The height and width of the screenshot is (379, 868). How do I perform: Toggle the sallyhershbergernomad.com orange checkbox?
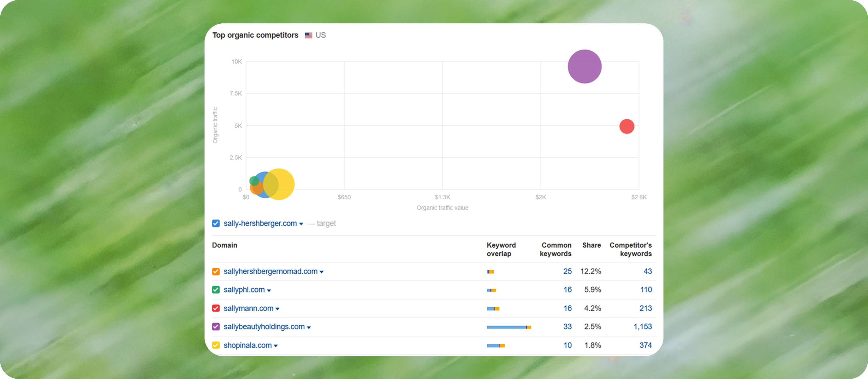click(x=216, y=272)
